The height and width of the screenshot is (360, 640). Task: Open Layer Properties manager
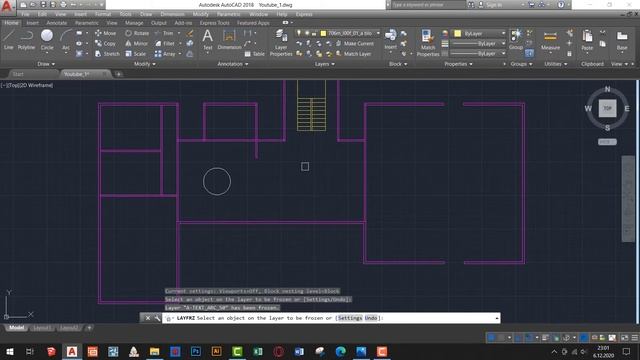(281, 43)
